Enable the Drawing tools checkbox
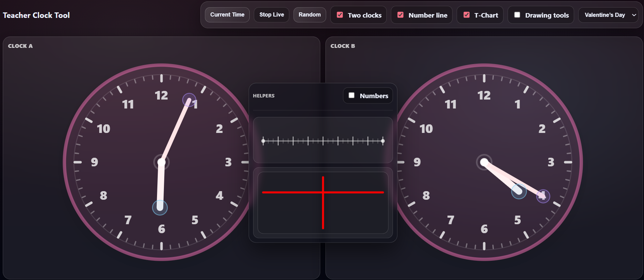The image size is (644, 280). click(x=517, y=15)
